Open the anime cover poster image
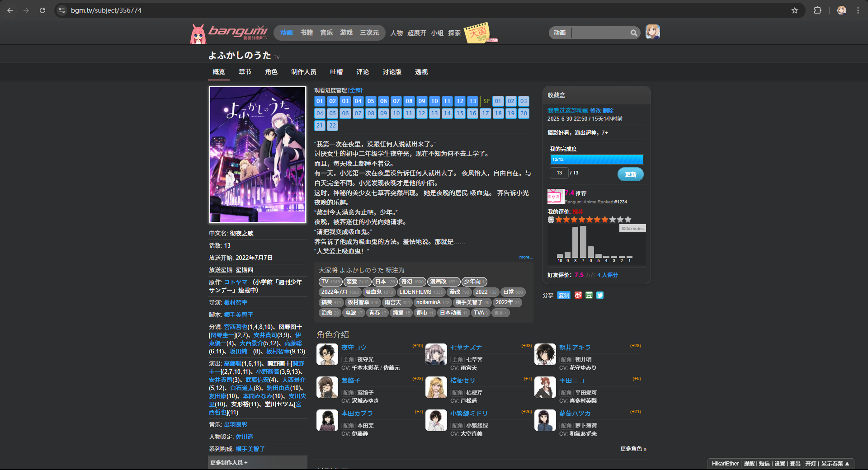 (x=258, y=155)
